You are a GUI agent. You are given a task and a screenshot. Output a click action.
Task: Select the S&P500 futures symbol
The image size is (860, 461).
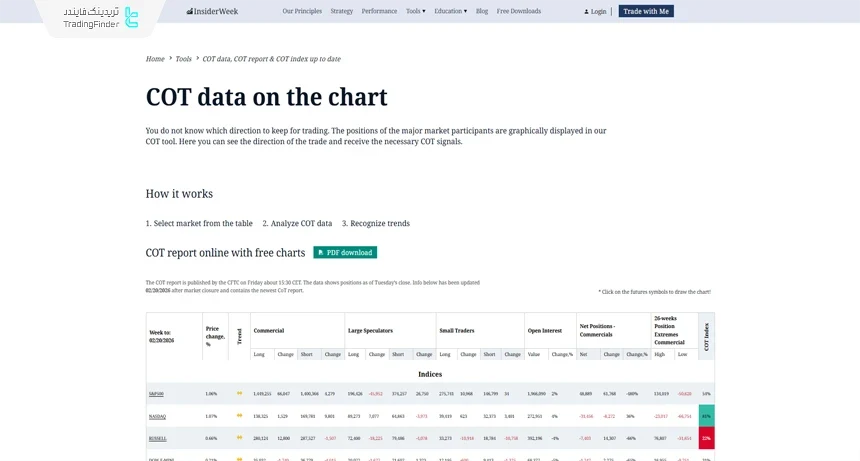[156, 394]
